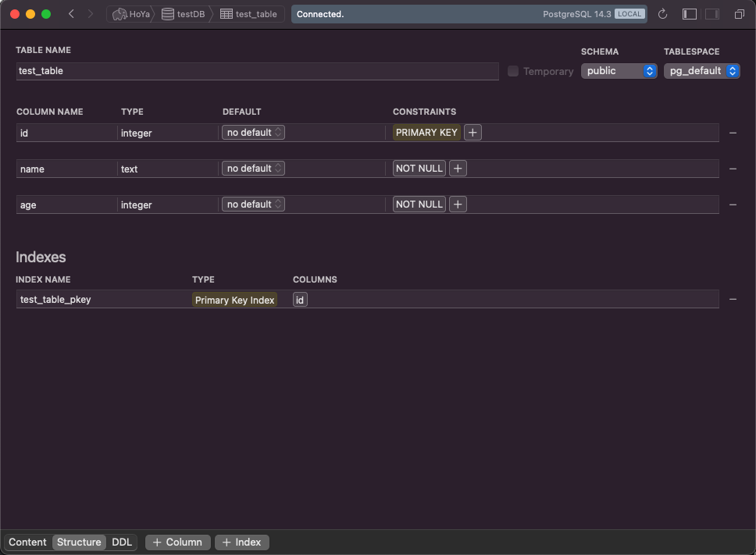Edit the name column name cell
The height and width of the screenshot is (555, 756).
[x=66, y=169]
